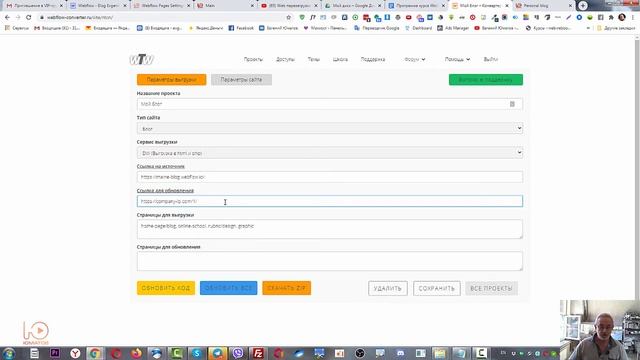This screenshot has height=360, width=640.
Task: Switch to Google Chrome in the taskbar
Action: tap(95, 353)
